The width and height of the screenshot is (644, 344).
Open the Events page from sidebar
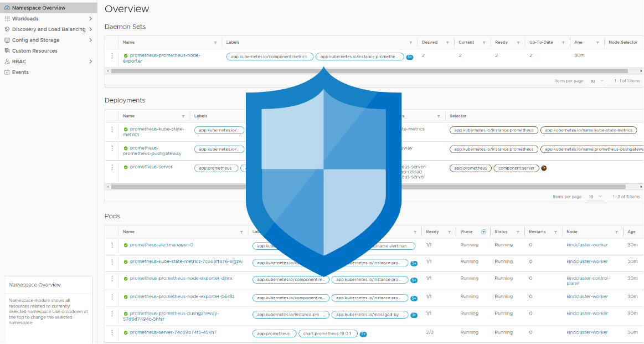click(20, 72)
